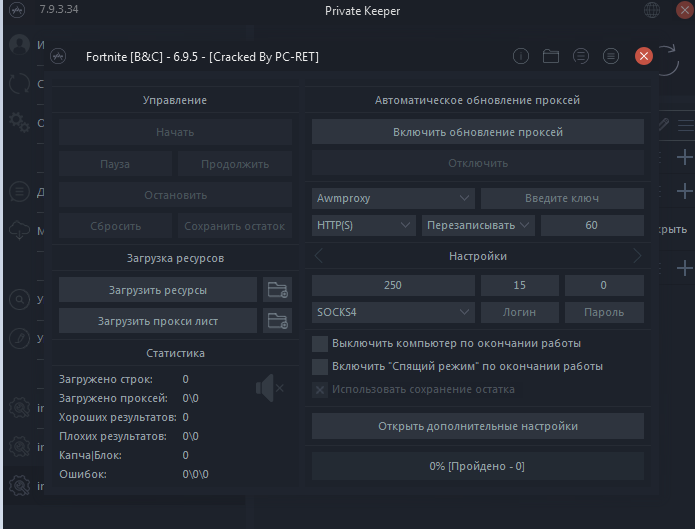This screenshot has height=529, width=695.
Task: Click the round pencil icon in sidebar
Action: pyautogui.click(x=20, y=338)
